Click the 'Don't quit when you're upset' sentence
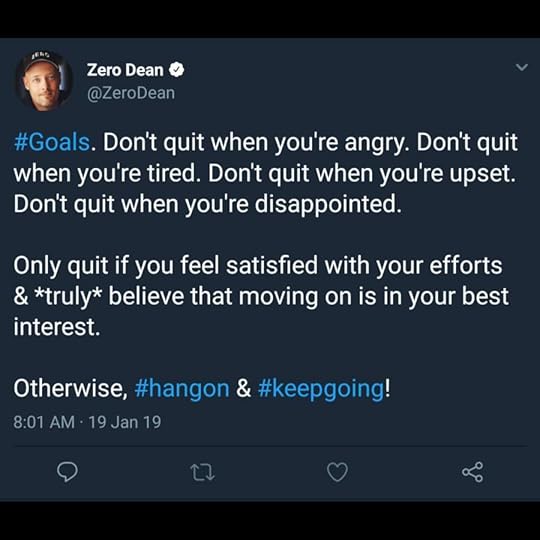Screen dimensions: 540x540 coord(362,173)
